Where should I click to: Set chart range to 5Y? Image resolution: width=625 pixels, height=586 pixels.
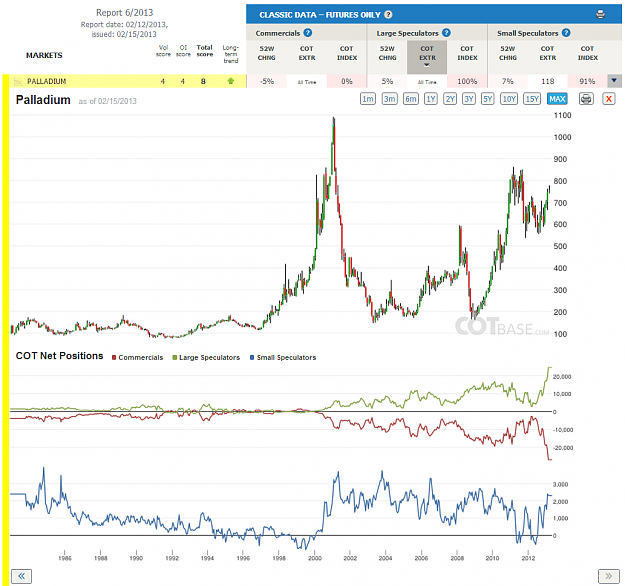coord(487,98)
